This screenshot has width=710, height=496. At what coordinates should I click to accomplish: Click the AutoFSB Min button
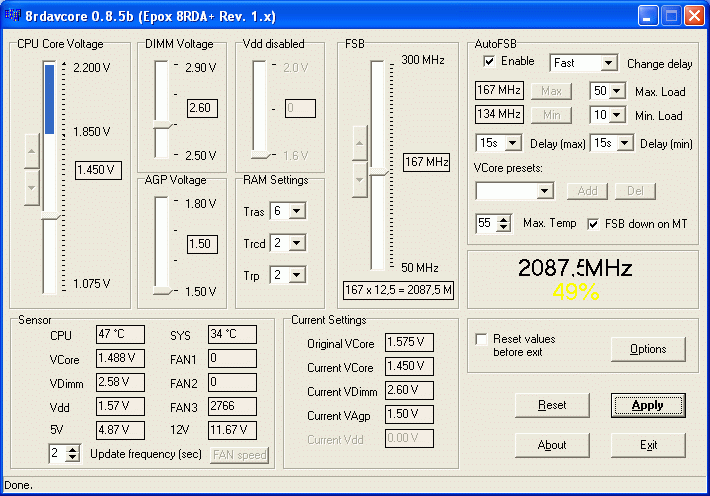(551, 116)
